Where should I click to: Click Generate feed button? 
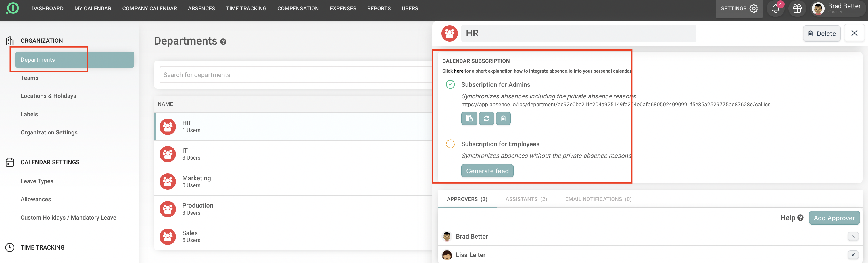[487, 171]
